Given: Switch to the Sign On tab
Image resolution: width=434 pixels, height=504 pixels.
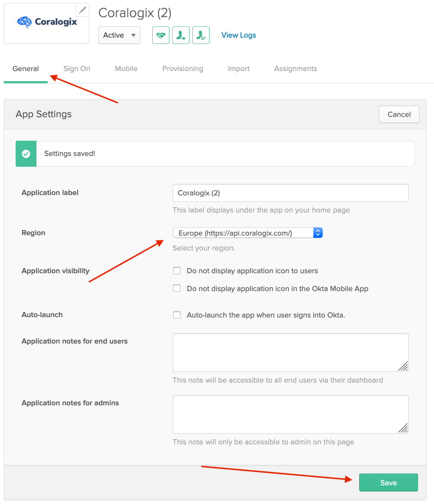Looking at the screenshot, I should pyautogui.click(x=77, y=69).
